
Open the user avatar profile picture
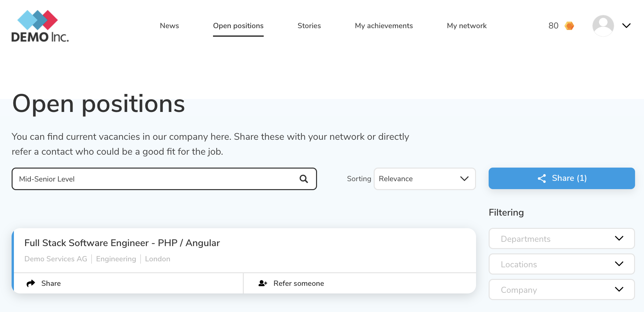(603, 26)
